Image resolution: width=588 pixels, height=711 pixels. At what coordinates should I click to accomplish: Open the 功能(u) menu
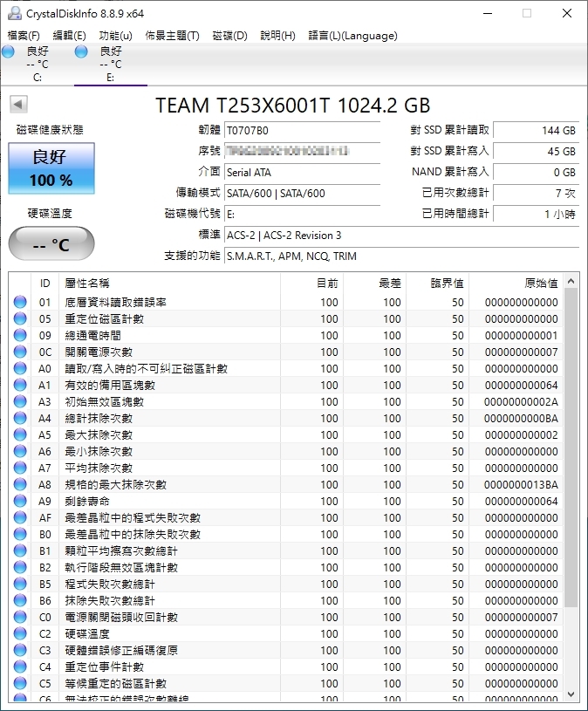(x=116, y=36)
